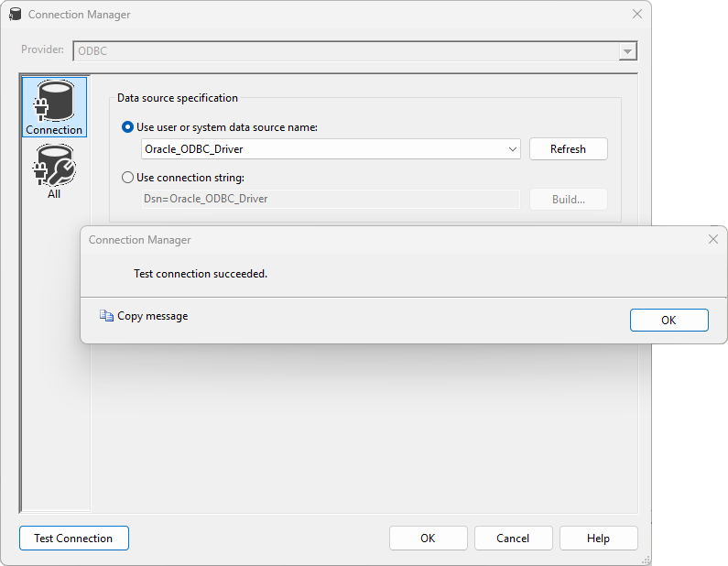The width and height of the screenshot is (728, 566).
Task: Click the Dsn=Oracle_ODBC_Driver connection string field
Action: [330, 199]
